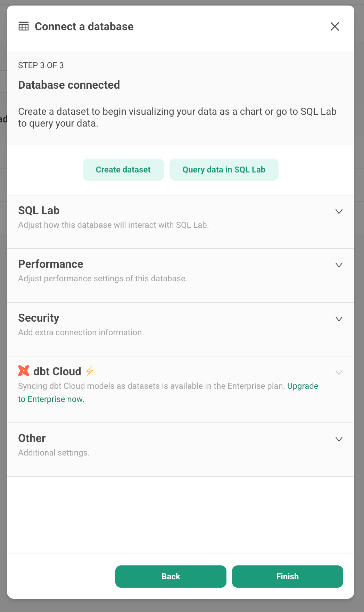Select the SQL Lab section heading
This screenshot has width=364, height=612.
click(39, 210)
